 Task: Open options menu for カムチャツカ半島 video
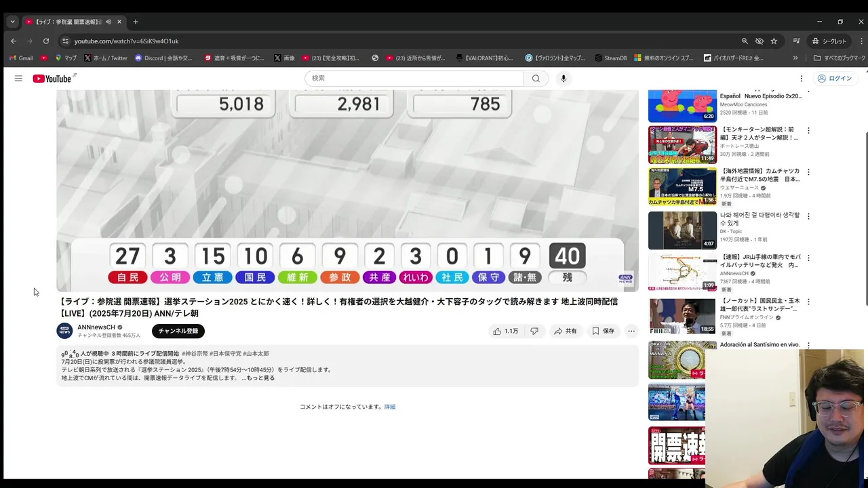tap(808, 172)
